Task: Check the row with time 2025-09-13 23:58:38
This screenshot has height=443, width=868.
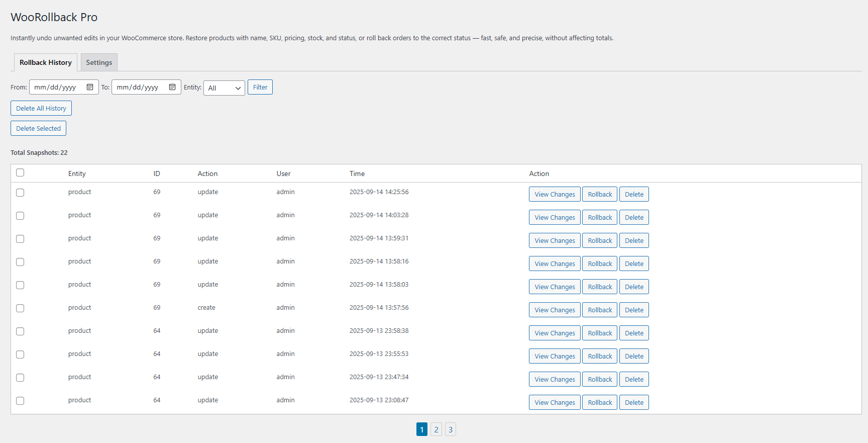Action: [x=20, y=331]
